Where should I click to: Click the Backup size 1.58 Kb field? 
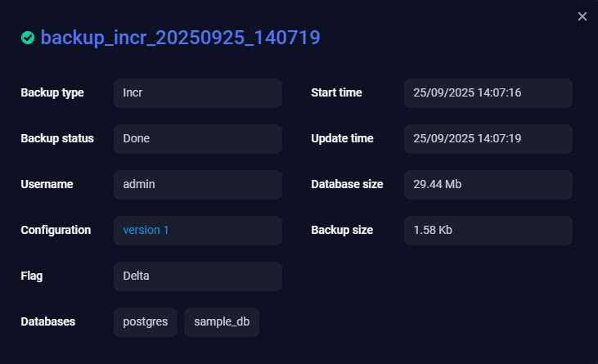[488, 231]
